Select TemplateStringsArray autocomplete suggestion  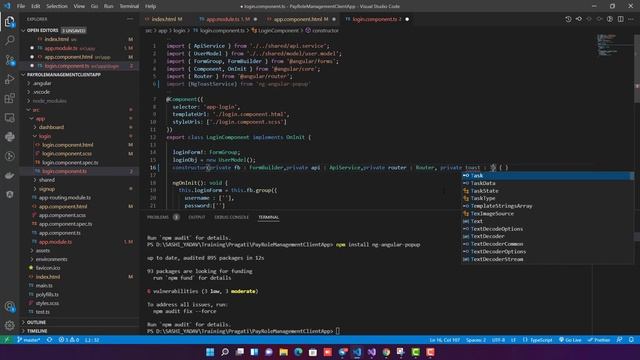point(547,206)
